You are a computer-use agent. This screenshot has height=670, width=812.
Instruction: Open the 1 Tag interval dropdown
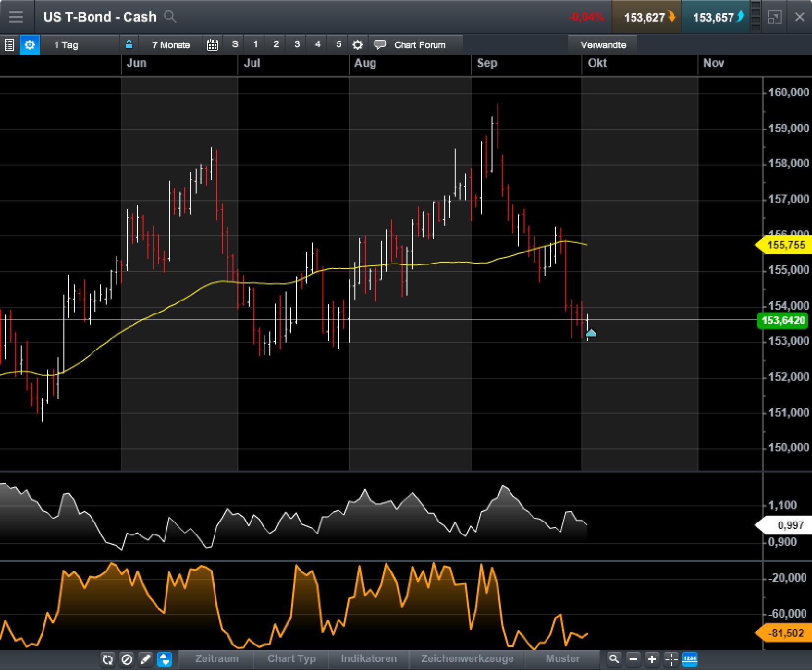click(x=65, y=45)
